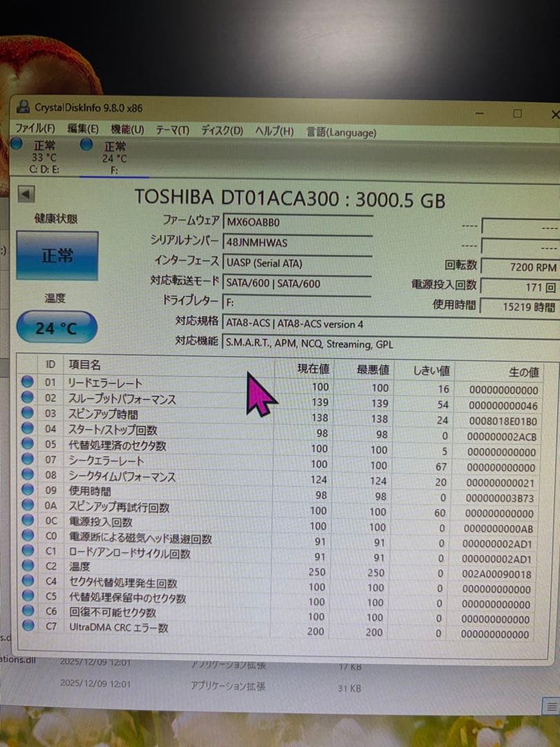Screen dimensions: 560x747
Task: Click the status icon for ID 07
Action: [28, 459]
